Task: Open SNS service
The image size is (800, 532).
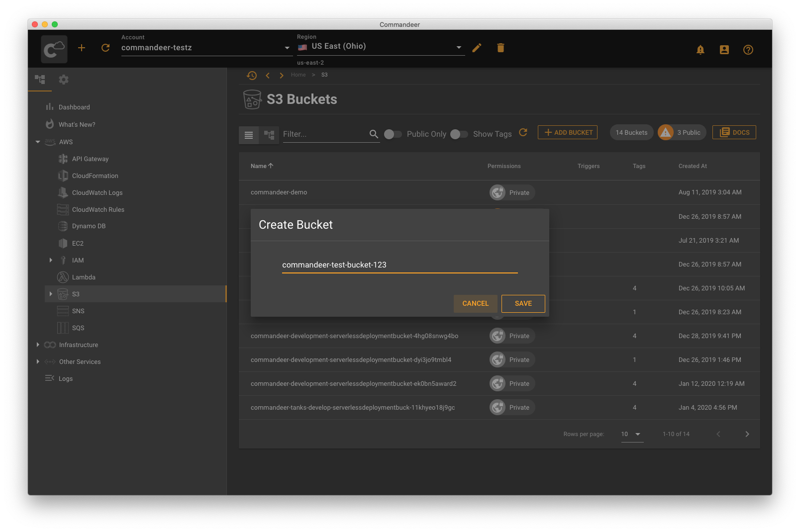Action: tap(78, 311)
